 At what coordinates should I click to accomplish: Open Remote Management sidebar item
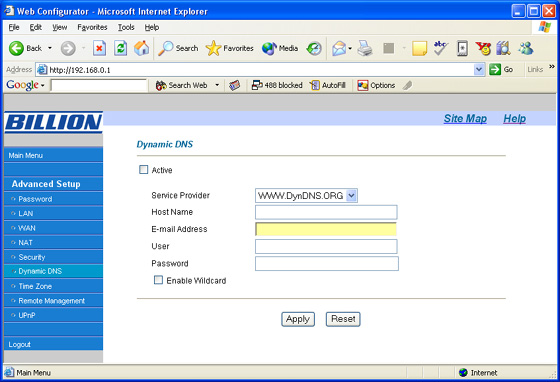53,301
